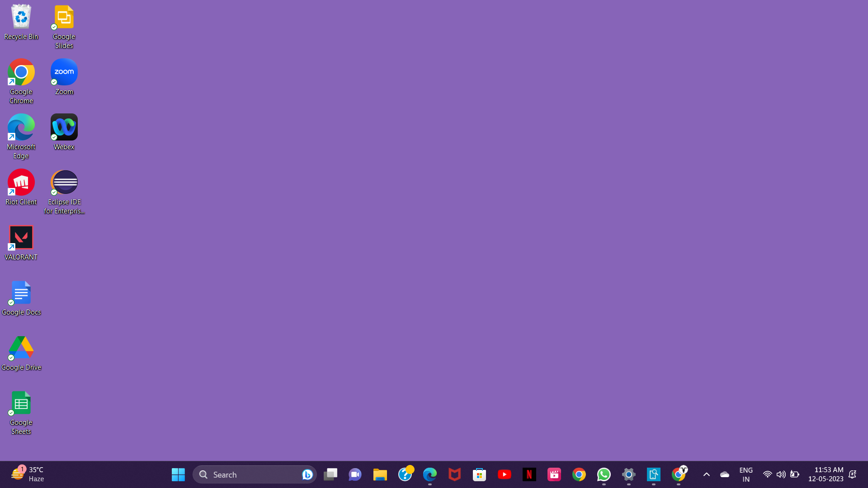
Task: Open Google Drive from the desktop
Action: pyautogui.click(x=21, y=347)
